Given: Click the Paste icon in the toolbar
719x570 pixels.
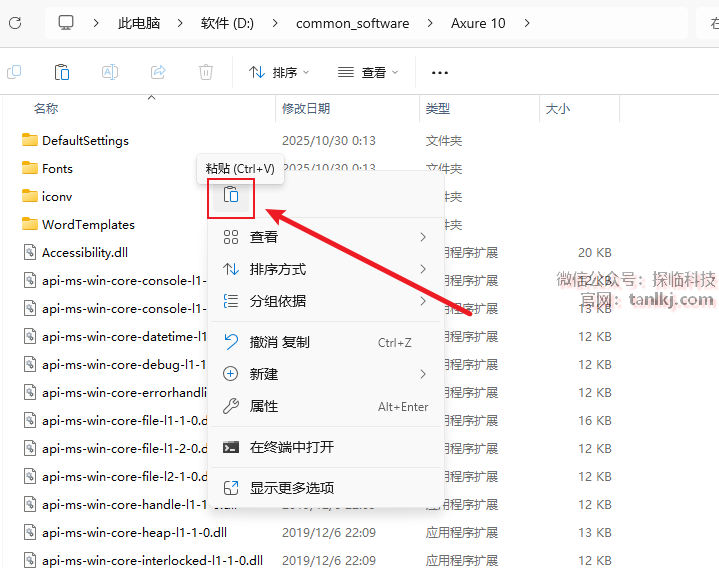Looking at the screenshot, I should pos(61,72).
